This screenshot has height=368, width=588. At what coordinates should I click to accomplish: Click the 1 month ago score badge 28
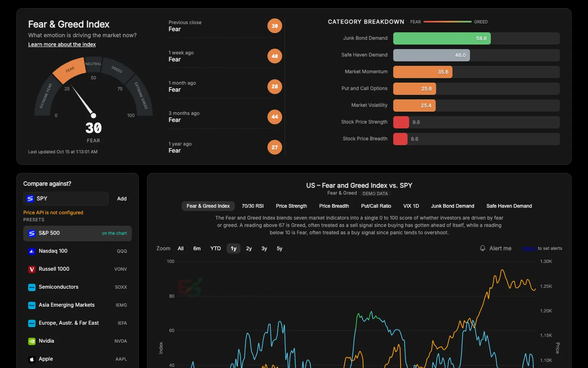275,86
